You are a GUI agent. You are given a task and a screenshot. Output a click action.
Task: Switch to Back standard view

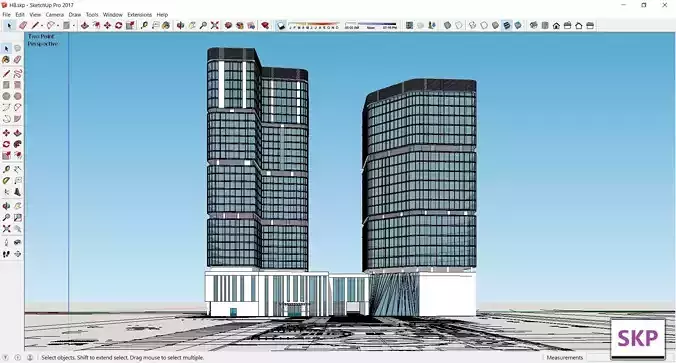pos(579,25)
